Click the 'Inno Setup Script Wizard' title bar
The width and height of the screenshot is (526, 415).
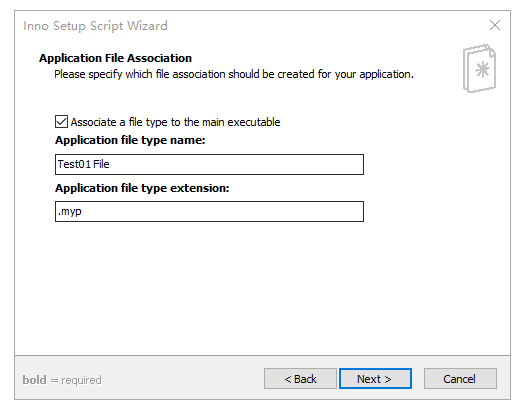[x=95, y=26]
